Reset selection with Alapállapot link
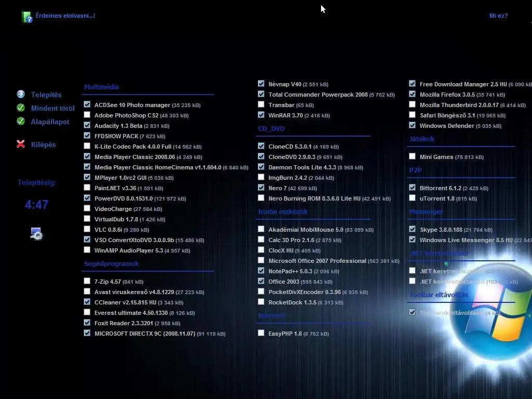This screenshot has height=399, width=532. (x=50, y=122)
